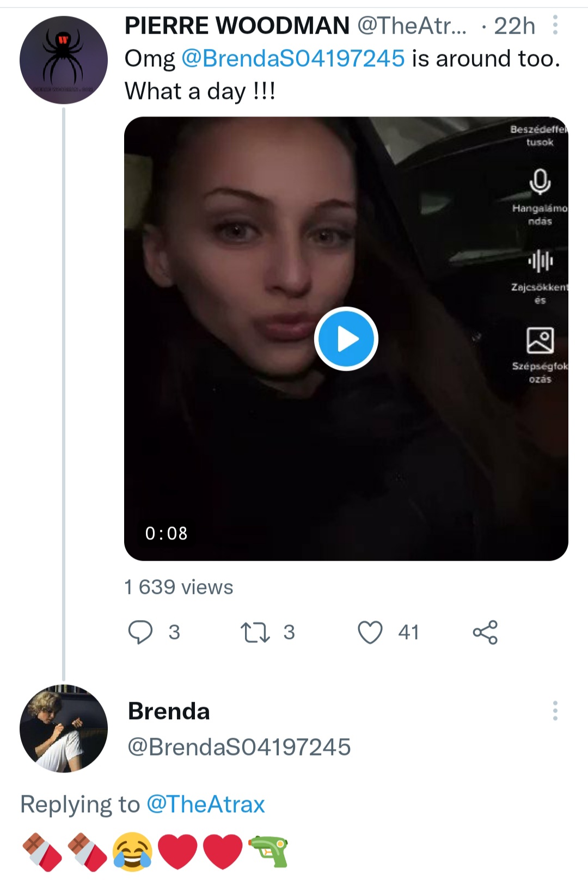Open the @BrendaS04197245 mention link
Viewport: 588px width, 882px height.
[x=293, y=58]
